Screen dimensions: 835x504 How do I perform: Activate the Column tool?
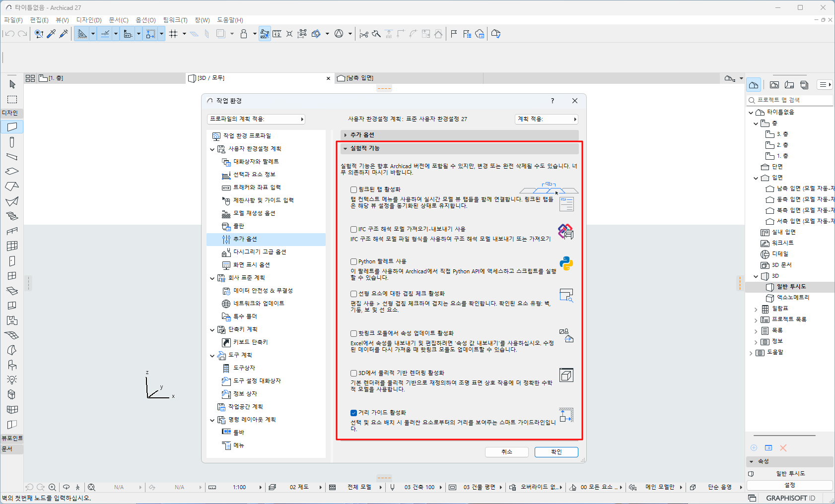click(x=12, y=142)
